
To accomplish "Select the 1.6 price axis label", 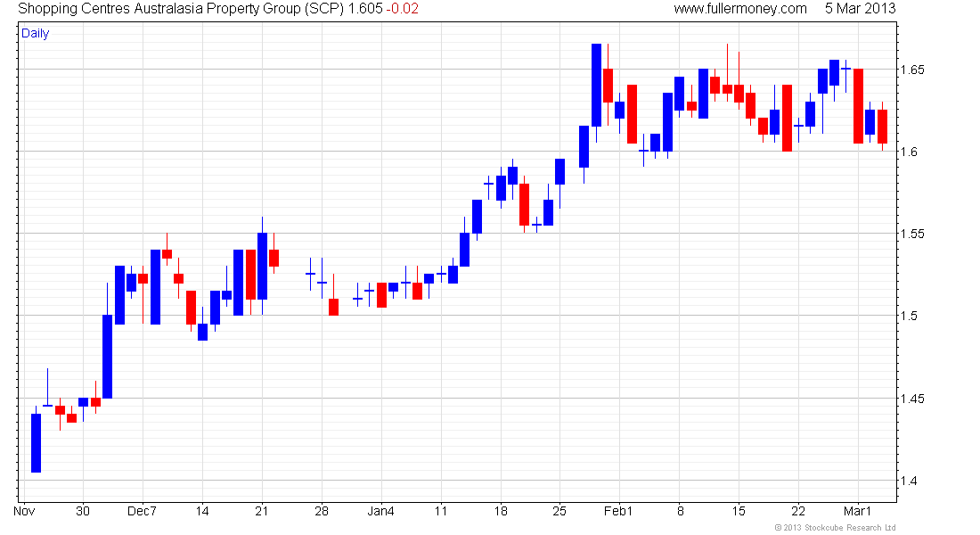I will tap(909, 152).
